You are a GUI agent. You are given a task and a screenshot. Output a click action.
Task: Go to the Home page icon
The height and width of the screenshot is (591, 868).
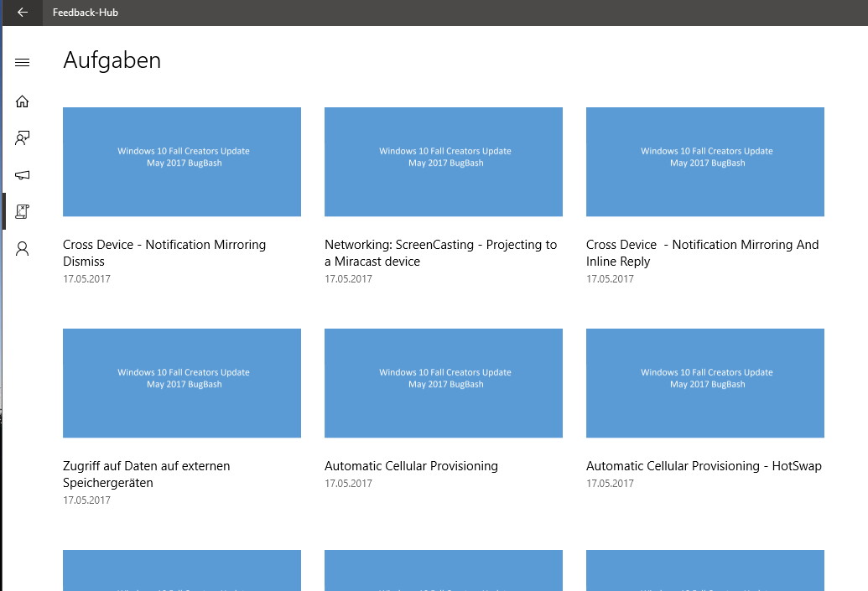(22, 101)
